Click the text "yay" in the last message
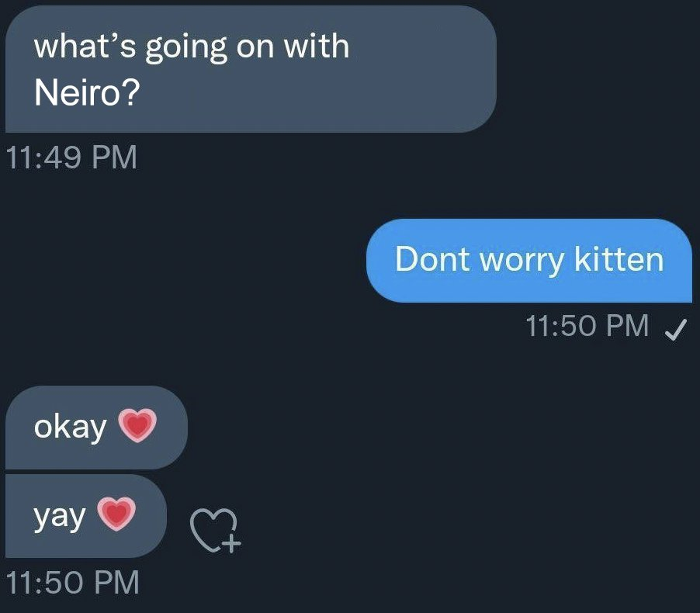Screen dimensions: 700x613 (59, 517)
